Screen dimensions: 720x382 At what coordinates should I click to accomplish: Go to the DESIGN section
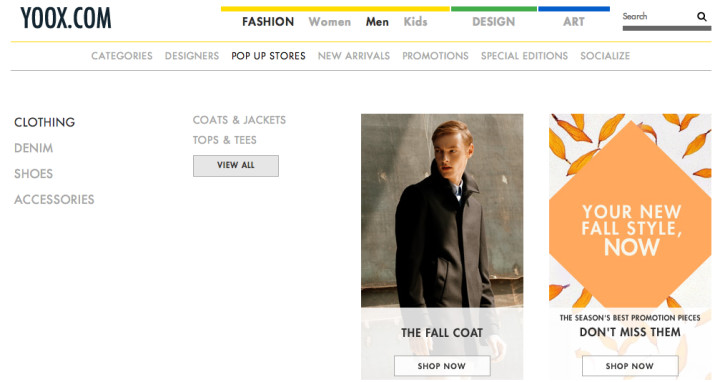[494, 22]
